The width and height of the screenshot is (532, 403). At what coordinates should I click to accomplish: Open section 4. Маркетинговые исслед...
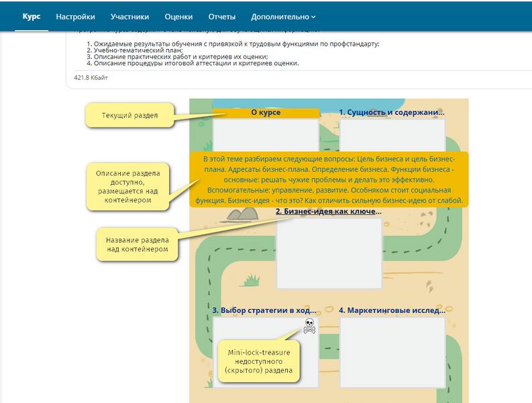(x=392, y=310)
